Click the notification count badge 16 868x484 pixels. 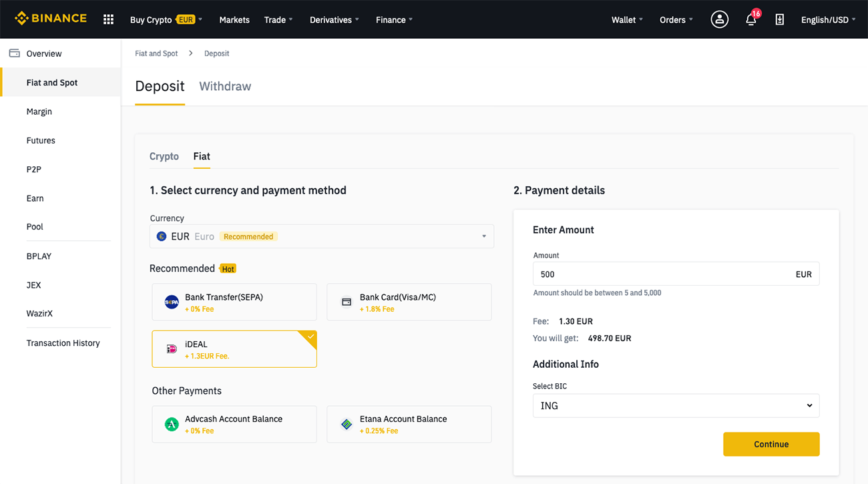pyautogui.click(x=756, y=13)
